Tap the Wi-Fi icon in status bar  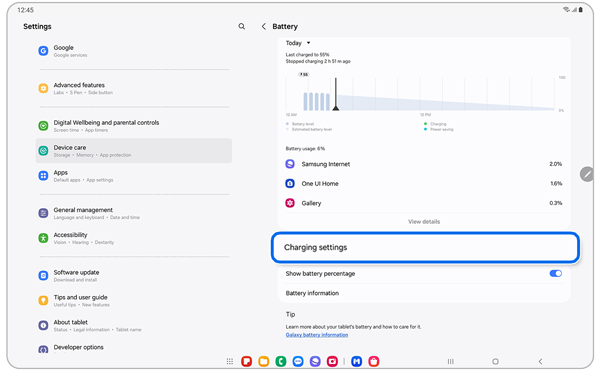point(566,10)
